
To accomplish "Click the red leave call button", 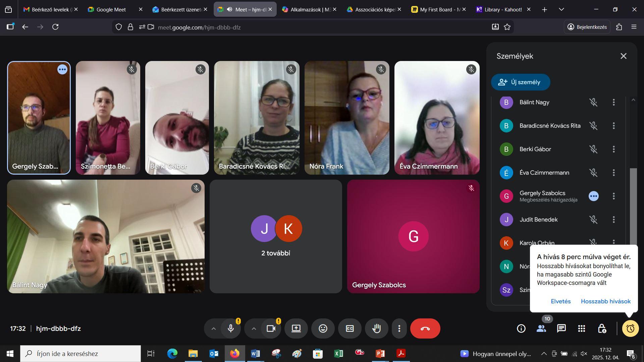I will coord(425,328).
